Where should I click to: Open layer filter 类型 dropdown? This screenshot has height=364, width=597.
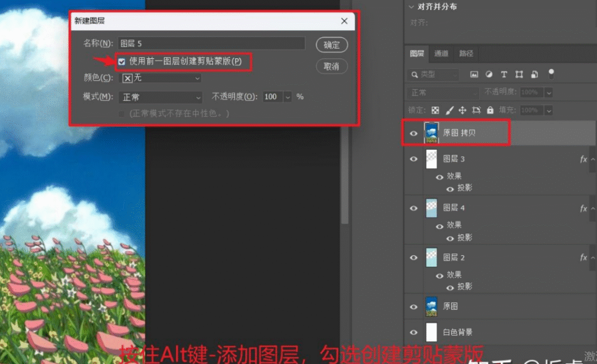(x=434, y=75)
